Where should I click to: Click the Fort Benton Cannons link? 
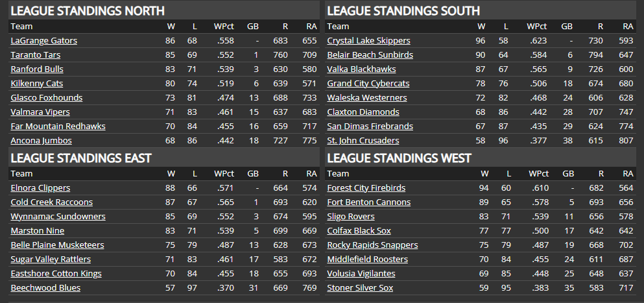(369, 202)
